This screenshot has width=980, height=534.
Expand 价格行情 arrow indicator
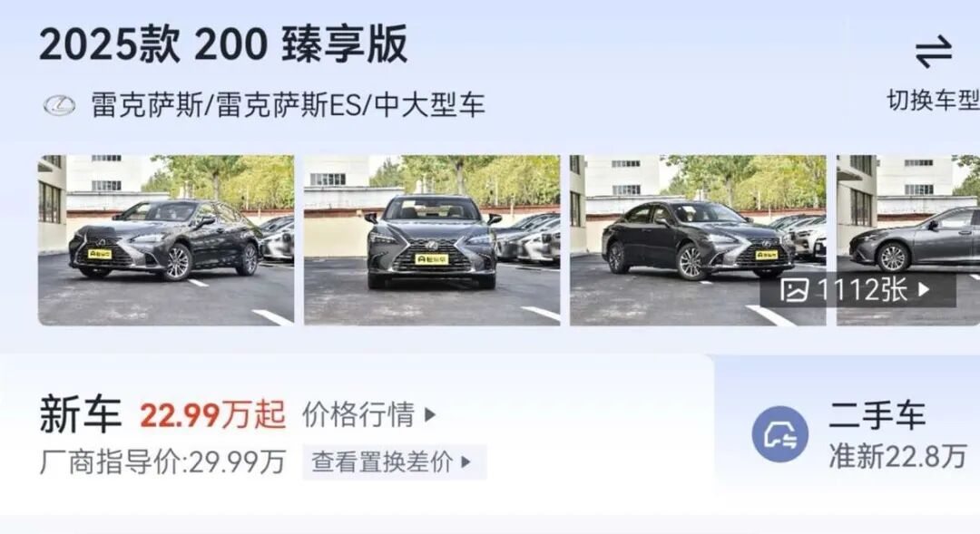[430, 414]
